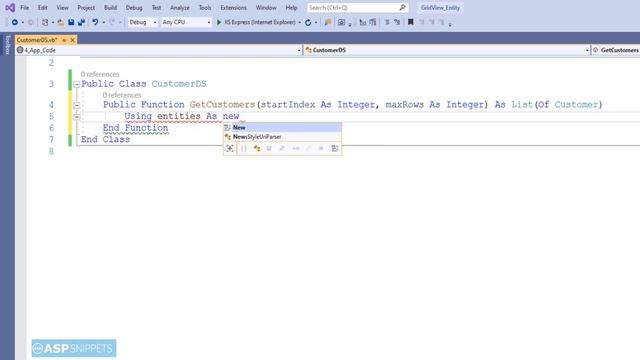Click the Navigate Backward button
640x360 pixels.
15,22
